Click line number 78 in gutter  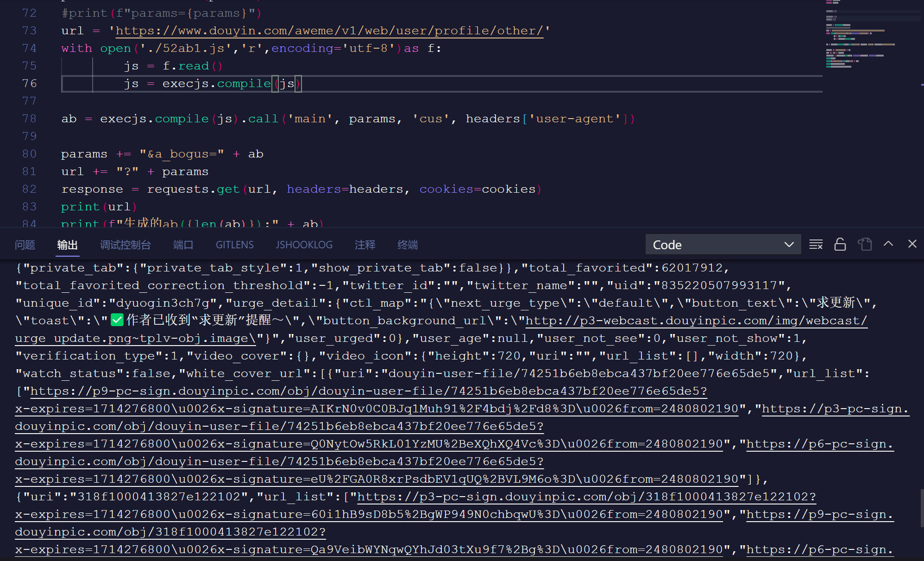(x=29, y=119)
